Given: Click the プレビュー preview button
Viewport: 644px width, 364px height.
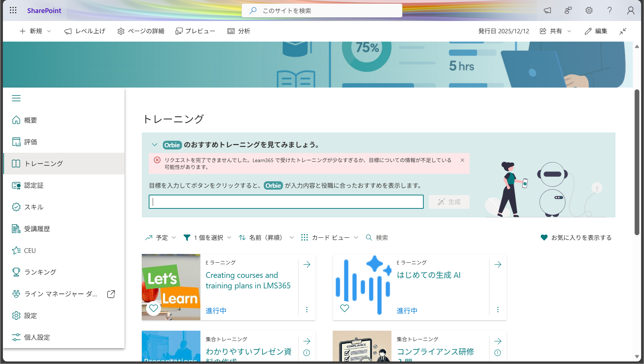Looking at the screenshot, I should (195, 31).
